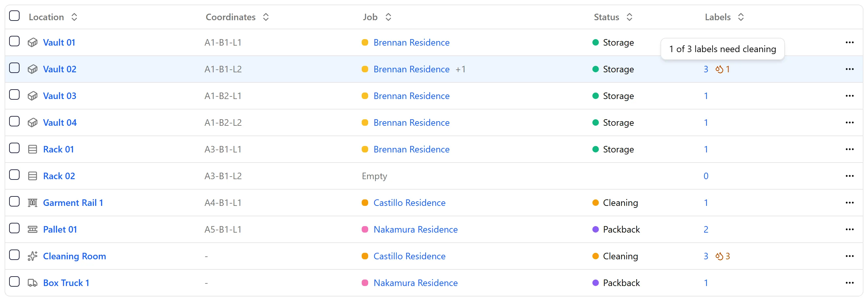The height and width of the screenshot is (301, 868).
Task: Tick the checkbox for Rack 01
Action: pyautogui.click(x=14, y=148)
